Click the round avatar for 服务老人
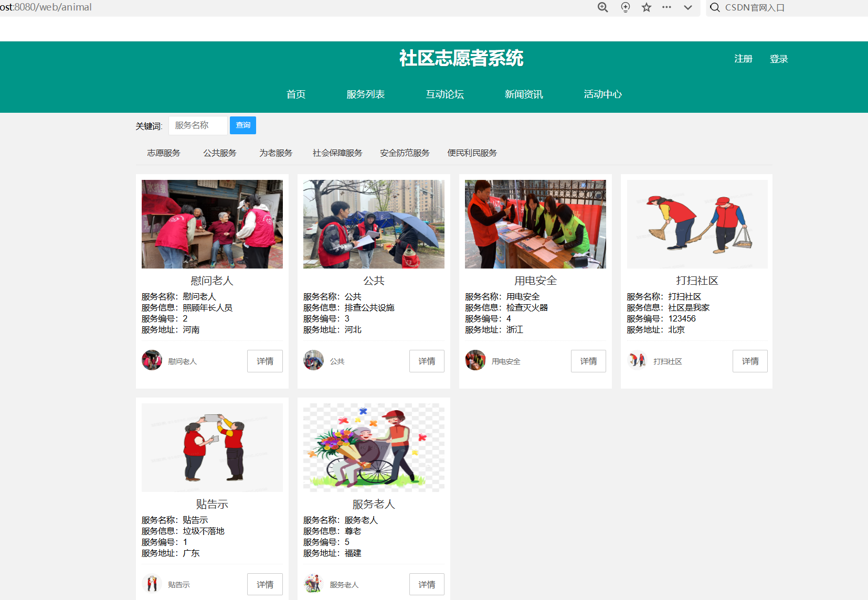868x600 pixels. (313, 584)
